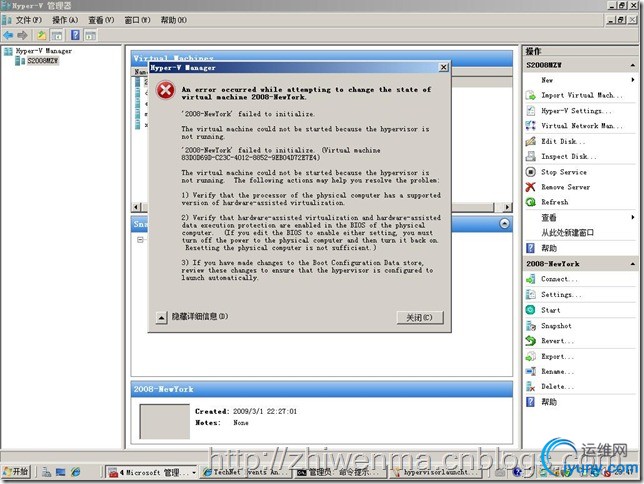Switch to TechNet Events taskbar window
Viewport: 644px width, 484px height.
tap(247, 472)
